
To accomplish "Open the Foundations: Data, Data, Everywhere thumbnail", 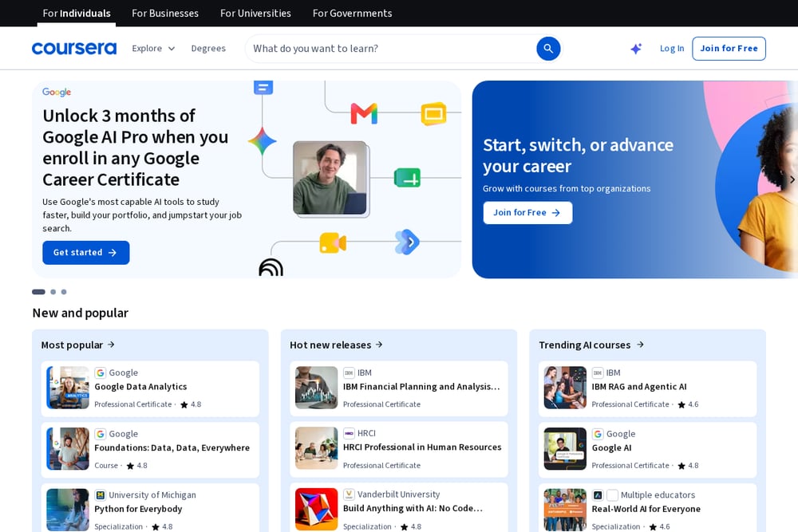I will tap(68, 448).
